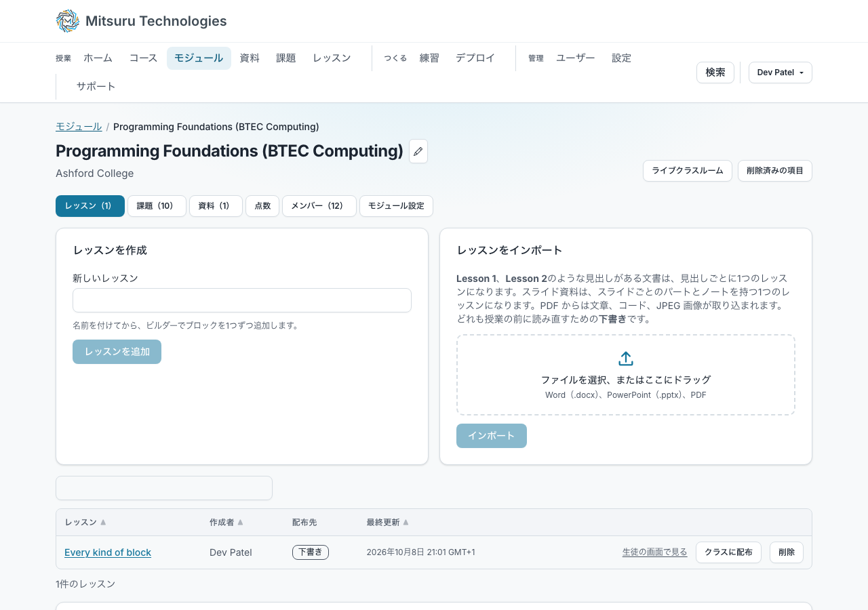Viewport: 868px width, 610px height.
Task: Follow the モジュール breadcrumb link
Action: tap(79, 127)
